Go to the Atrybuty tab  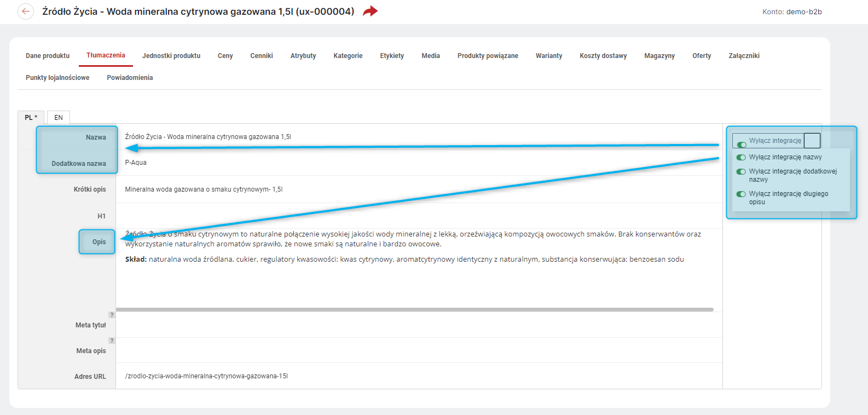303,56
